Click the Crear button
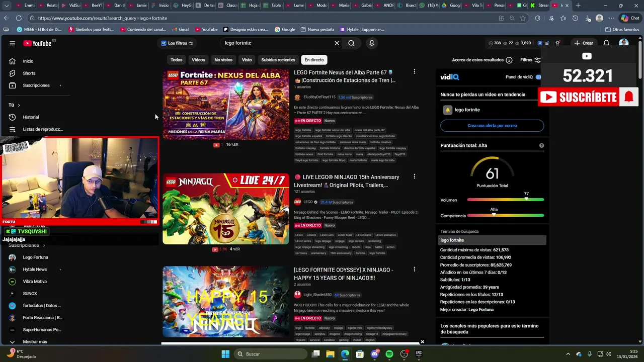This screenshot has height=362, width=644. (x=584, y=43)
